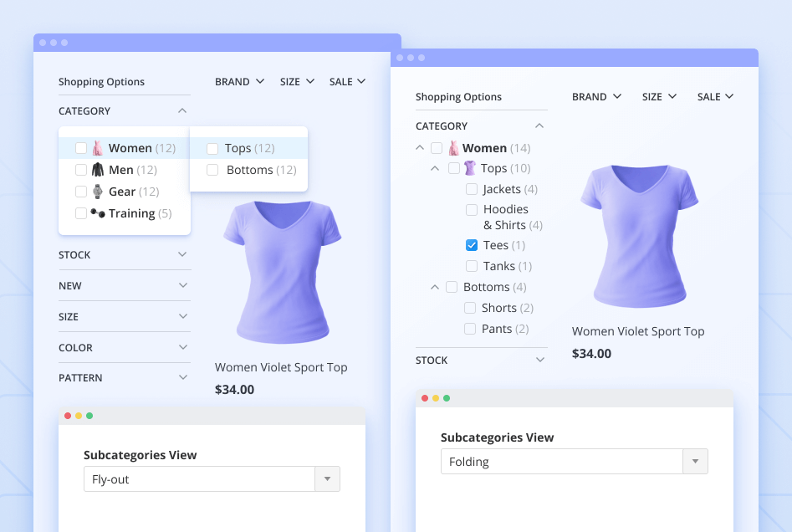Screen dimensions: 792x532
Task: Open the SALE menu in the right window
Action: [x=715, y=96]
